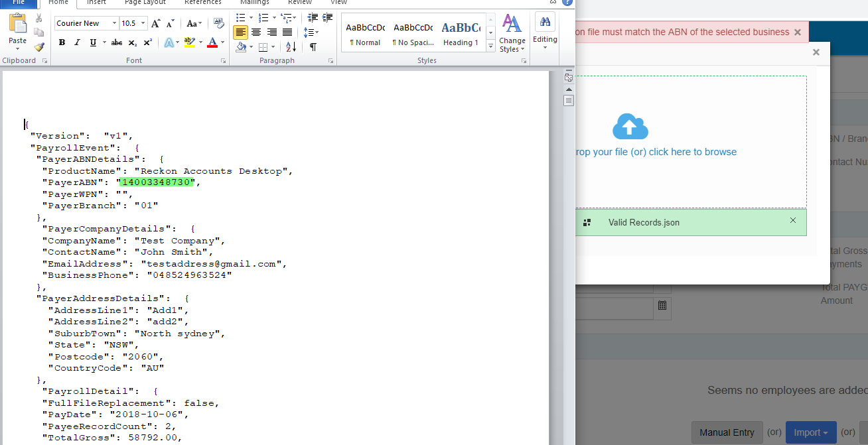The image size is (868, 445).
Task: Dismiss the red ABN error alert
Action: coord(798,32)
